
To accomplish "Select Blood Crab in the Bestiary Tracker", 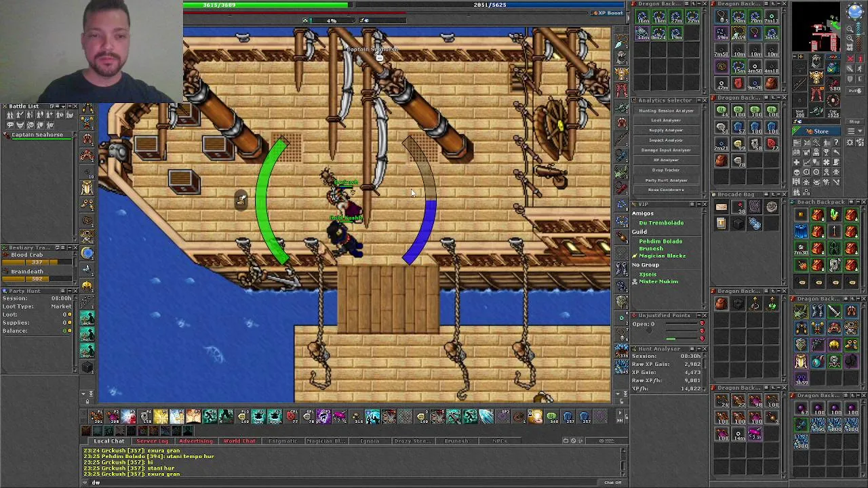I will tap(26, 255).
